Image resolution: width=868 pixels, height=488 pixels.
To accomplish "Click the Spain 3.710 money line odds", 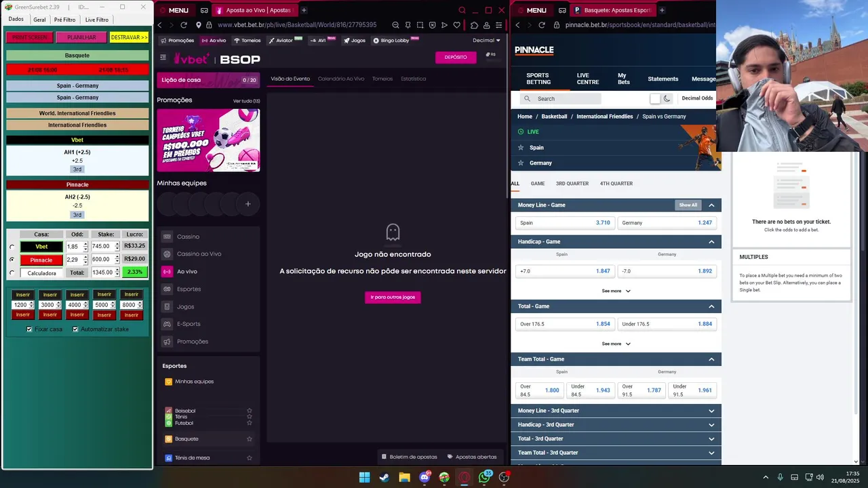I will 566,223.
